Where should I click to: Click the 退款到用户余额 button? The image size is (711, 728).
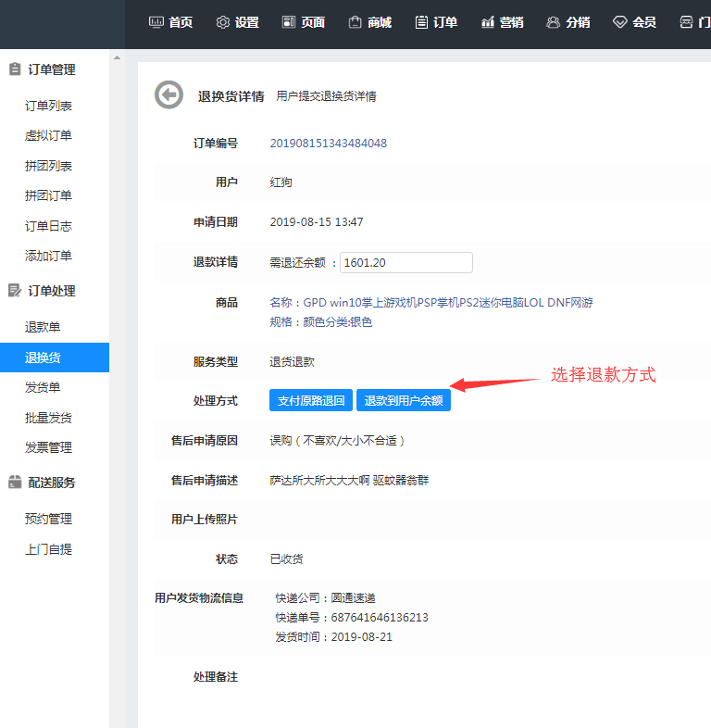[403, 400]
